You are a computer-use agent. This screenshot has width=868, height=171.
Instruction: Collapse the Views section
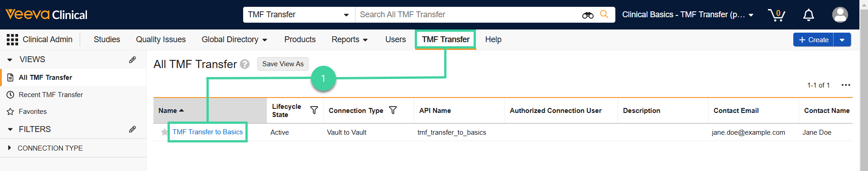click(10, 59)
